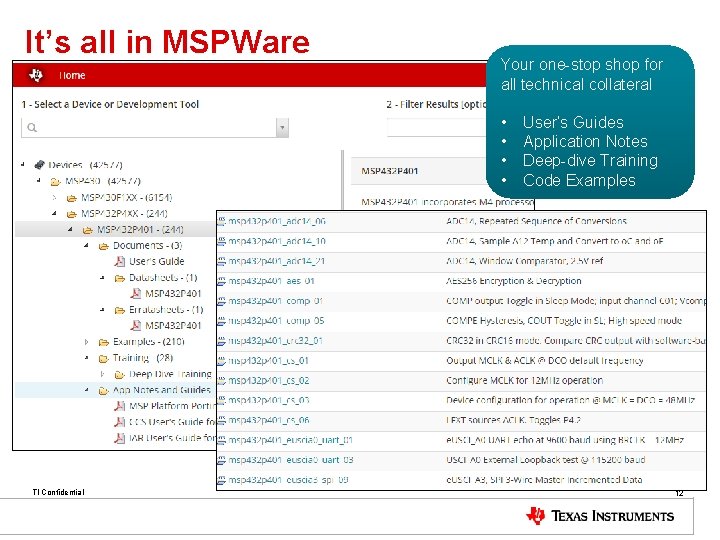Expand the Deep Dive Training folder
The image size is (720, 540).
tap(102, 374)
